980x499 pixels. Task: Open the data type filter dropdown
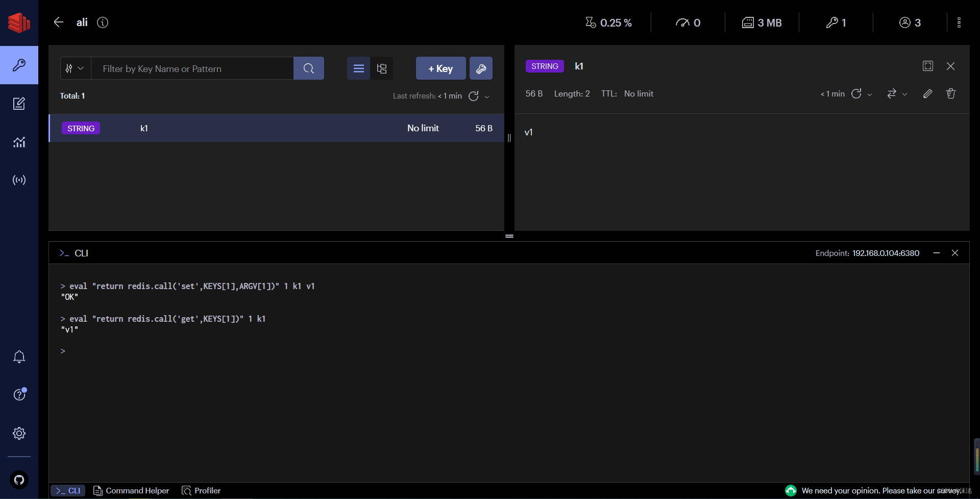click(74, 68)
